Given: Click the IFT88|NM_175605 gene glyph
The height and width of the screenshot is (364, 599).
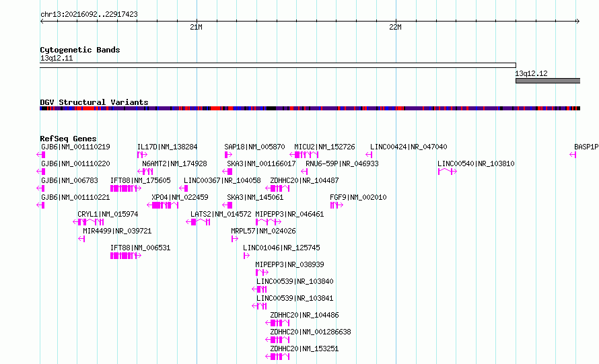Looking at the screenshot, I should 126,188.
